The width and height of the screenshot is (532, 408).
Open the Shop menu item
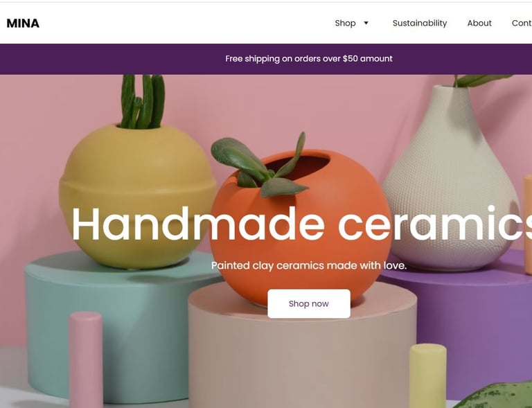tap(345, 23)
